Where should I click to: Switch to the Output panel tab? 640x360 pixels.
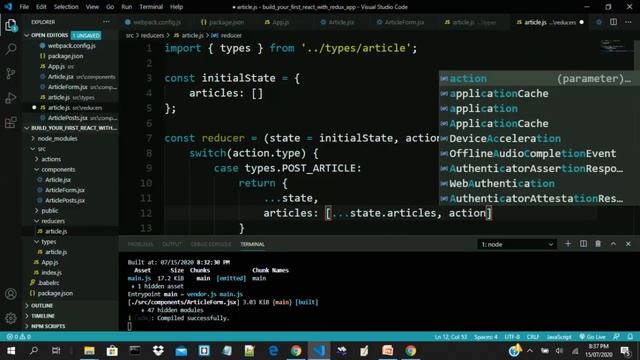[172, 244]
